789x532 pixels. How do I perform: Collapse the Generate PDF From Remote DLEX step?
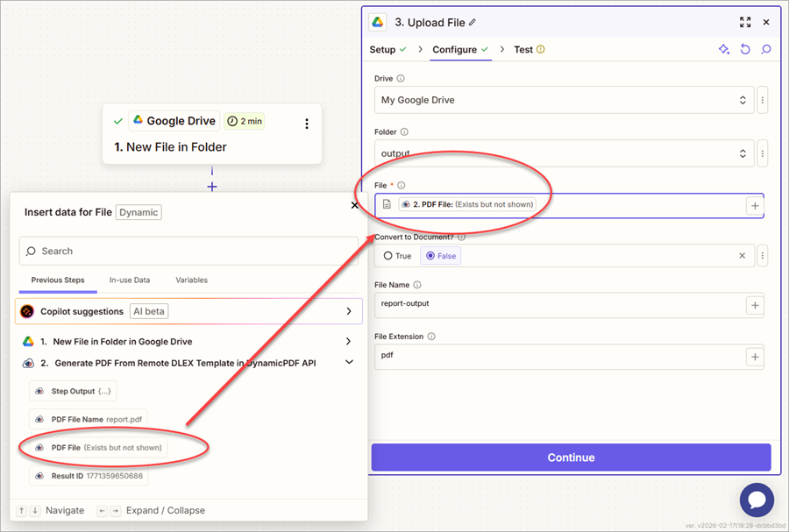(348, 362)
